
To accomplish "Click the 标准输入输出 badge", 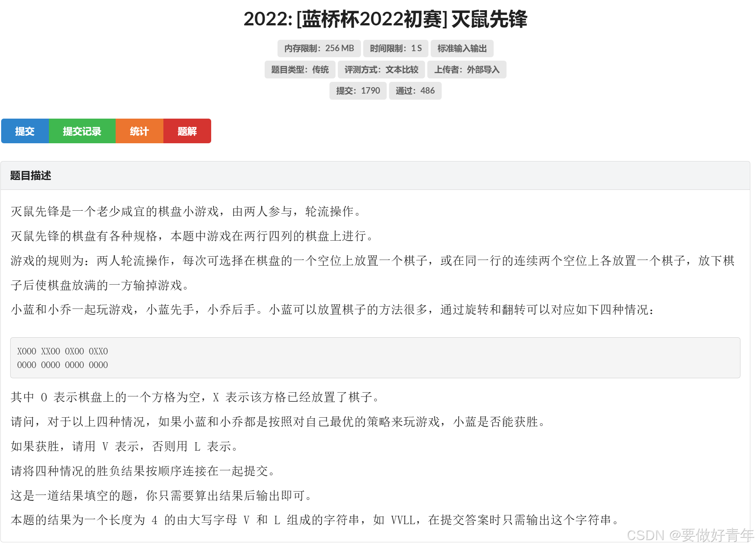I will click(x=462, y=49).
